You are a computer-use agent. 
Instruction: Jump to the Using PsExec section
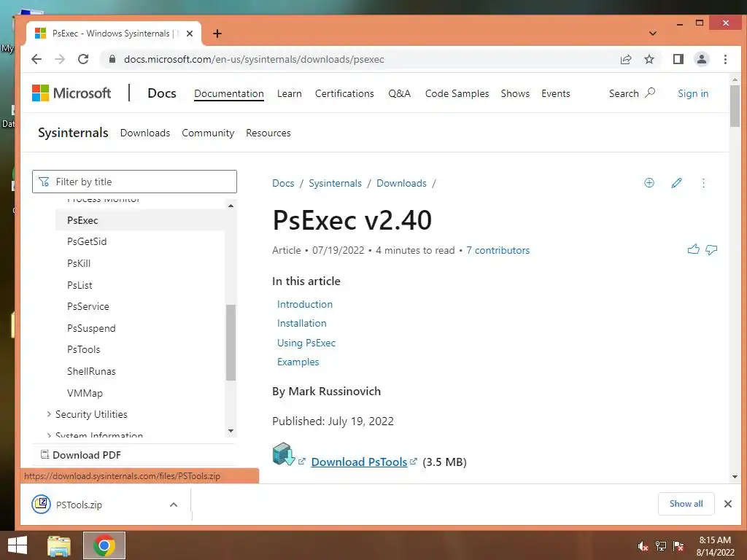pos(306,343)
